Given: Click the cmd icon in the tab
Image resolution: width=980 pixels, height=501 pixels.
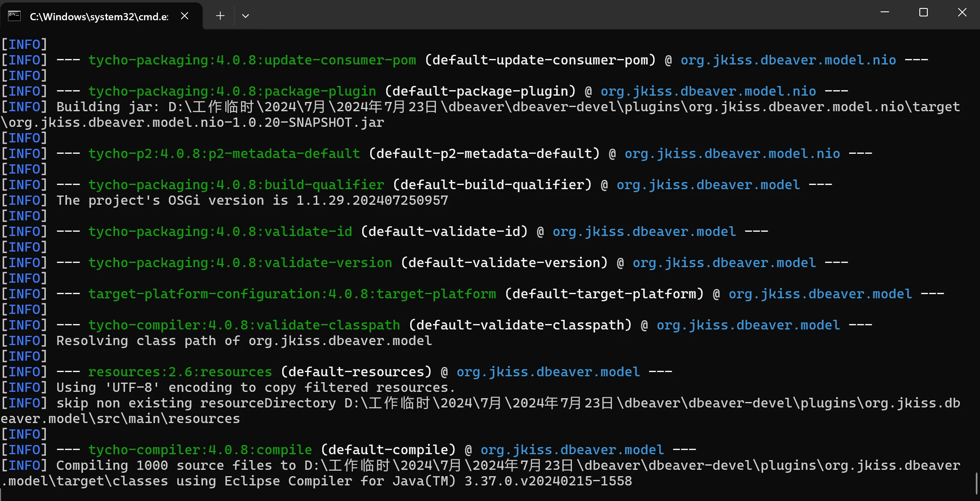Looking at the screenshot, I should (14, 16).
